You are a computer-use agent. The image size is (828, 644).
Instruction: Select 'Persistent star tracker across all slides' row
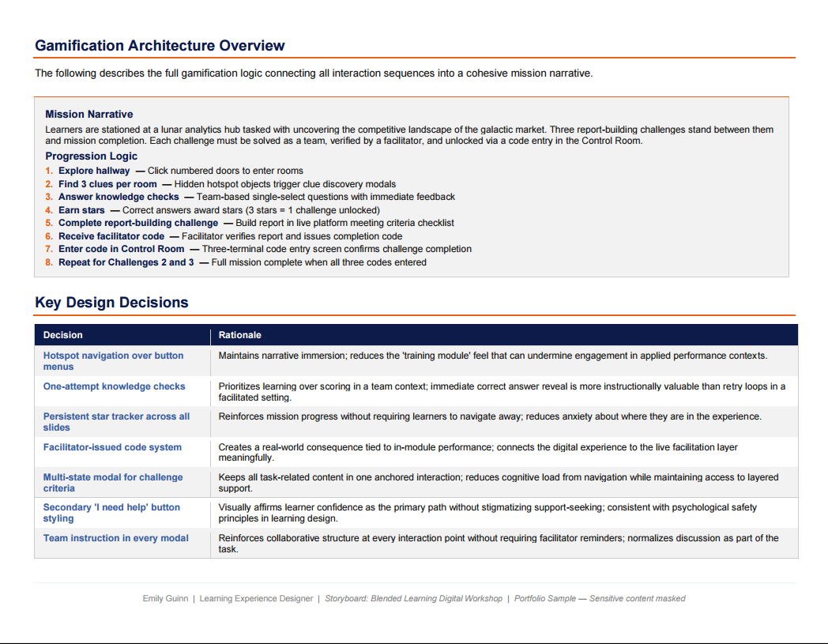(117, 422)
